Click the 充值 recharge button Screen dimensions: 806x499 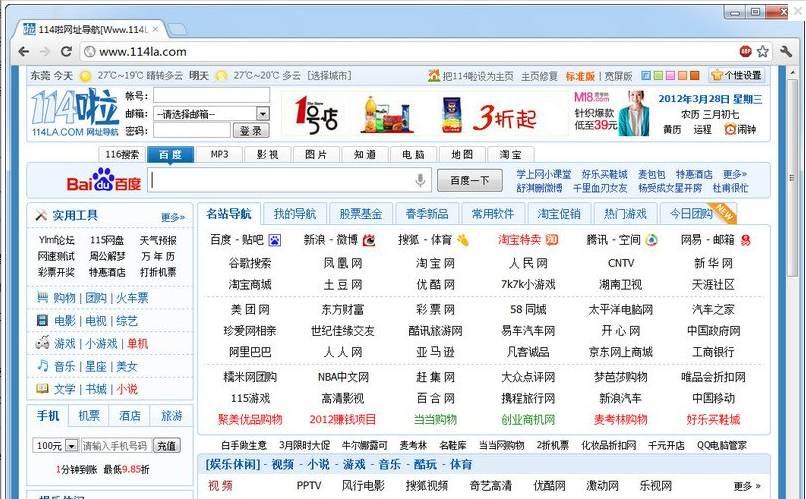pos(166,446)
